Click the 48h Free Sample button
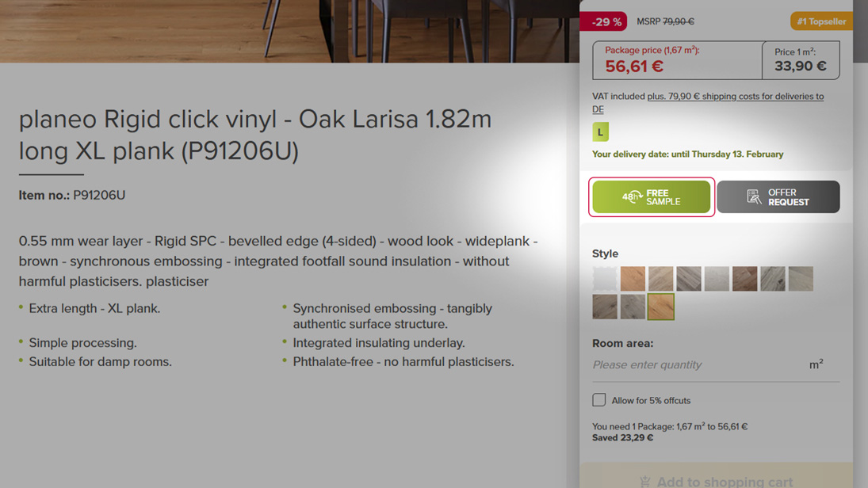The width and height of the screenshot is (868, 488). [x=651, y=197]
